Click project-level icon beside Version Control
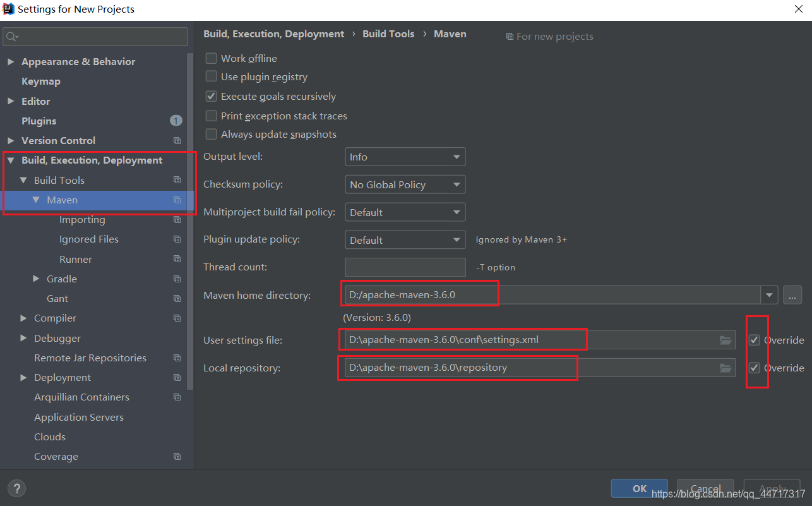Screen dimensions: 812x506 pos(177,140)
